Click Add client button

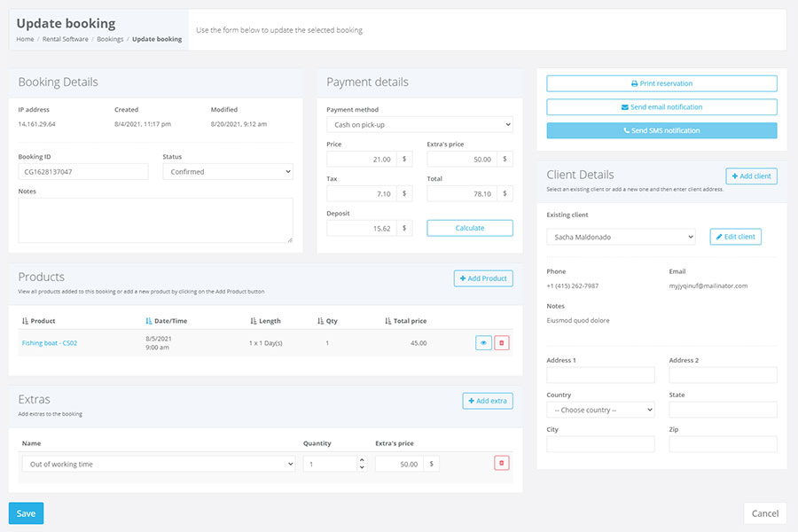[x=751, y=176]
